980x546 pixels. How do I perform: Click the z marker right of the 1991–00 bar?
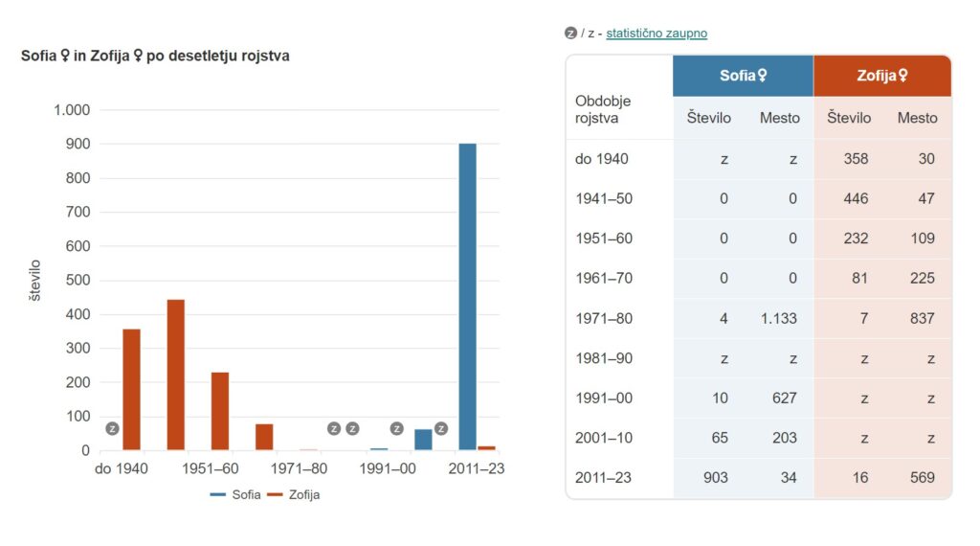click(x=396, y=428)
